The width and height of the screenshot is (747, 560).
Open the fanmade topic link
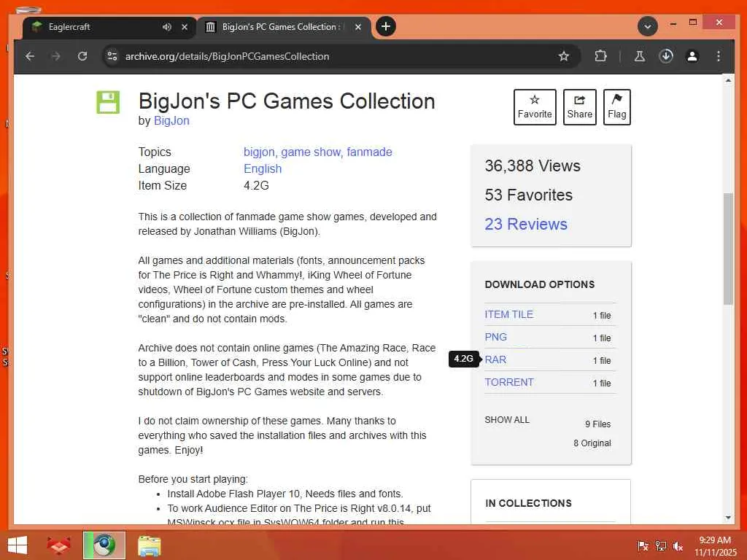click(x=370, y=152)
